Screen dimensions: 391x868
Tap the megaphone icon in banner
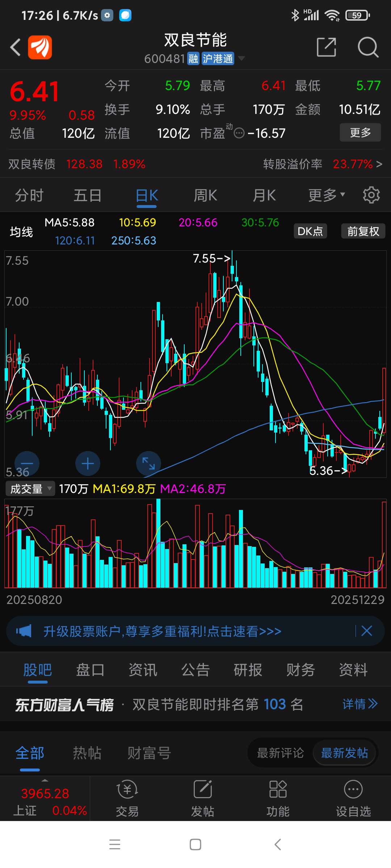point(24,631)
